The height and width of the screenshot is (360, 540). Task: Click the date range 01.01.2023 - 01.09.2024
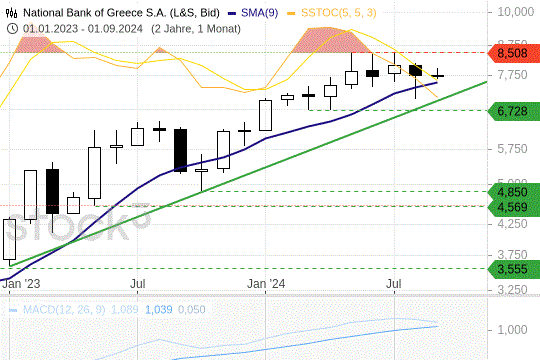[83, 29]
